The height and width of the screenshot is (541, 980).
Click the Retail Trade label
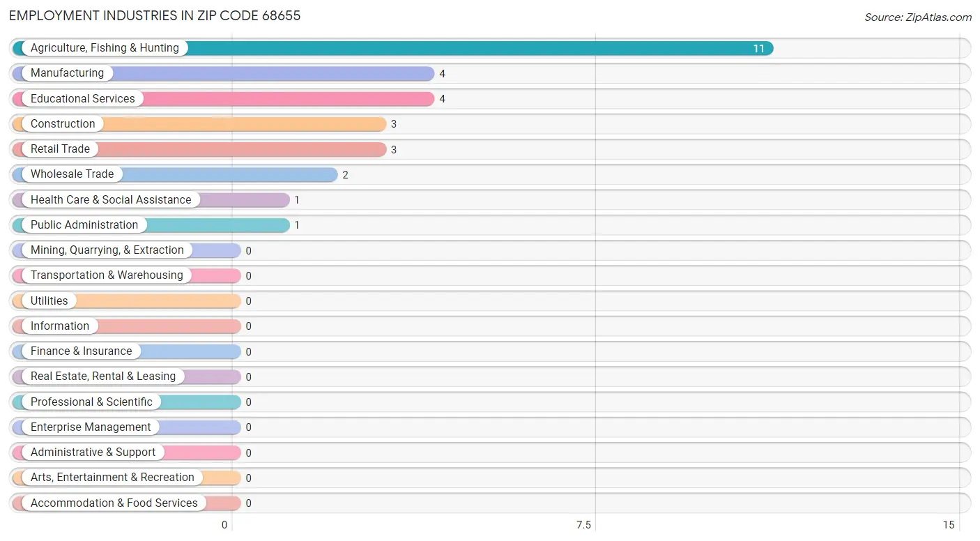click(60, 148)
